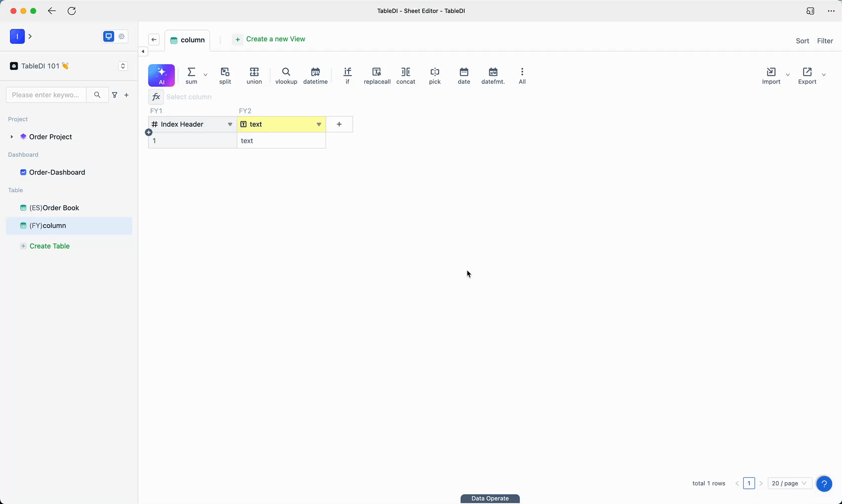Image resolution: width=842 pixels, height=504 pixels.
Task: Open the Data Operate panel
Action: (490, 499)
